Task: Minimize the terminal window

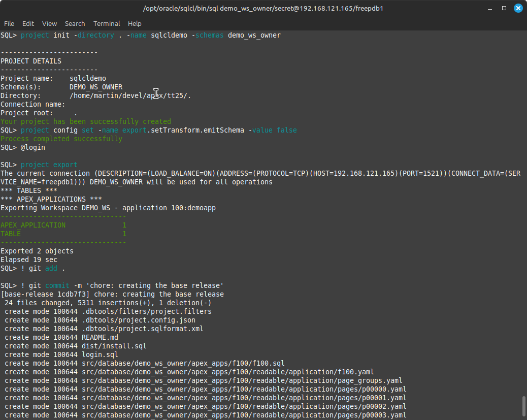Action: point(490,9)
